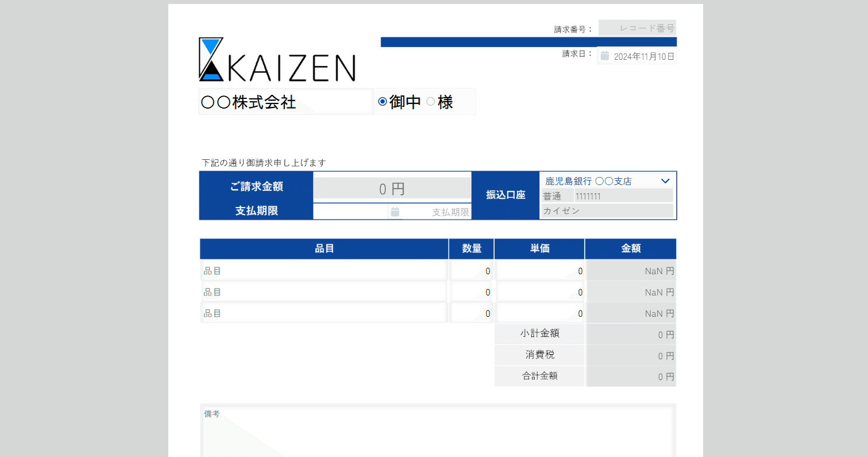
Task: Click the ご請求金額 0 円 field
Action: (x=392, y=189)
